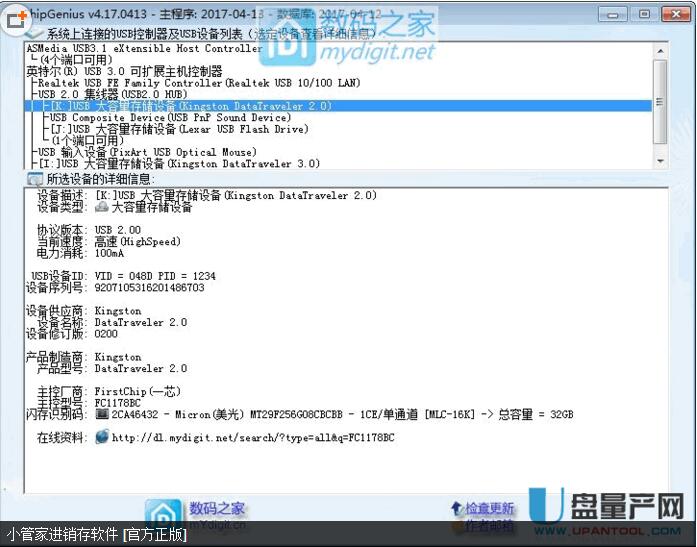This screenshot has height=547, width=697.
Task: Click the capture icon overlay at top-left corner
Action: point(16,19)
